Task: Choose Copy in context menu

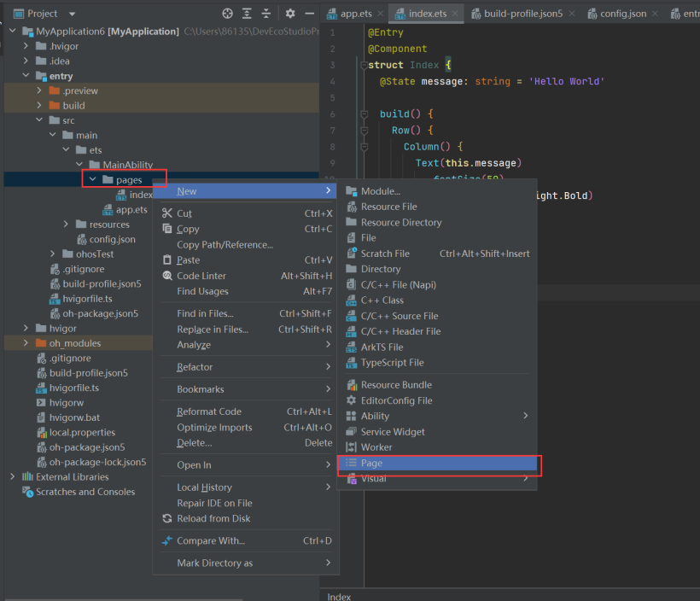Action: 247,229
